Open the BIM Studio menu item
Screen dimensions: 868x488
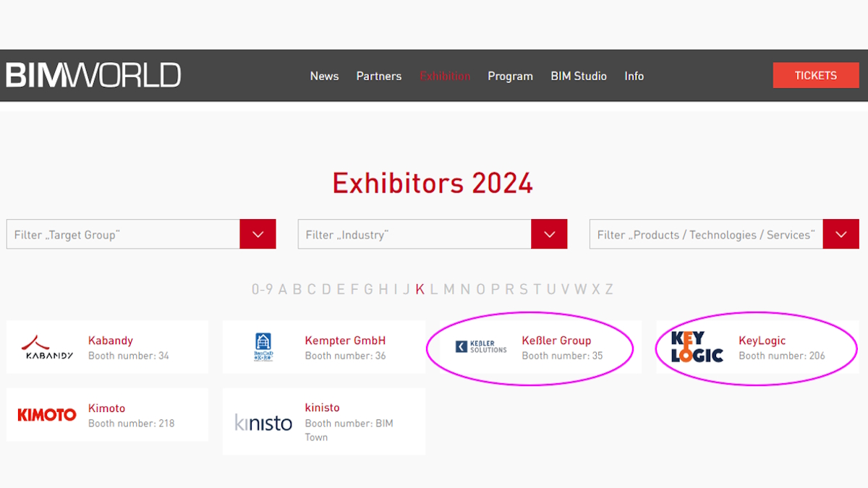(x=579, y=76)
